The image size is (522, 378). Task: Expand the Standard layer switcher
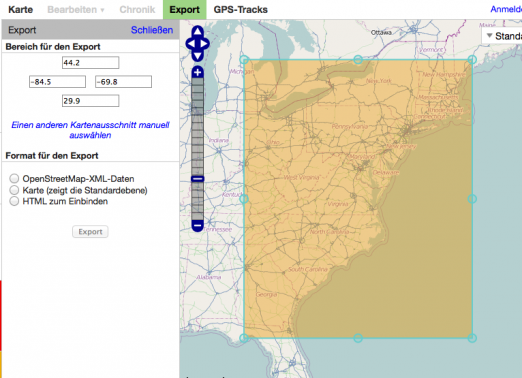(502, 36)
